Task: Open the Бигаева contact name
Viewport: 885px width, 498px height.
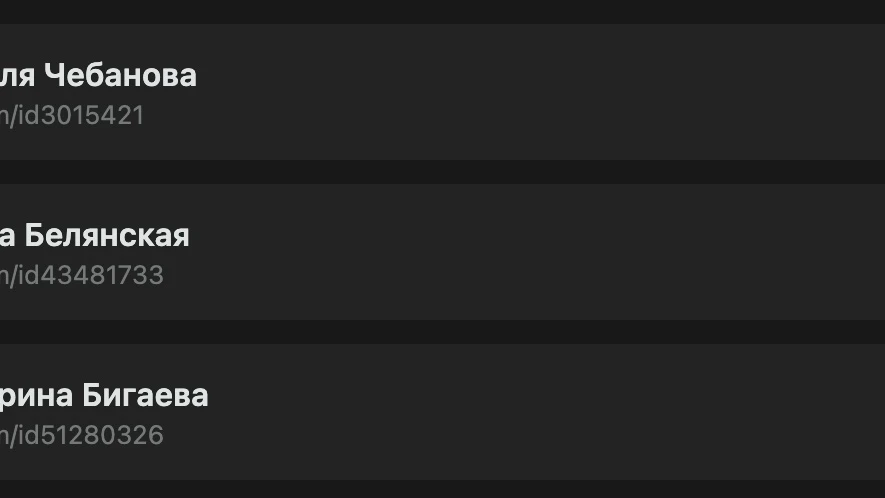Action: (104, 395)
